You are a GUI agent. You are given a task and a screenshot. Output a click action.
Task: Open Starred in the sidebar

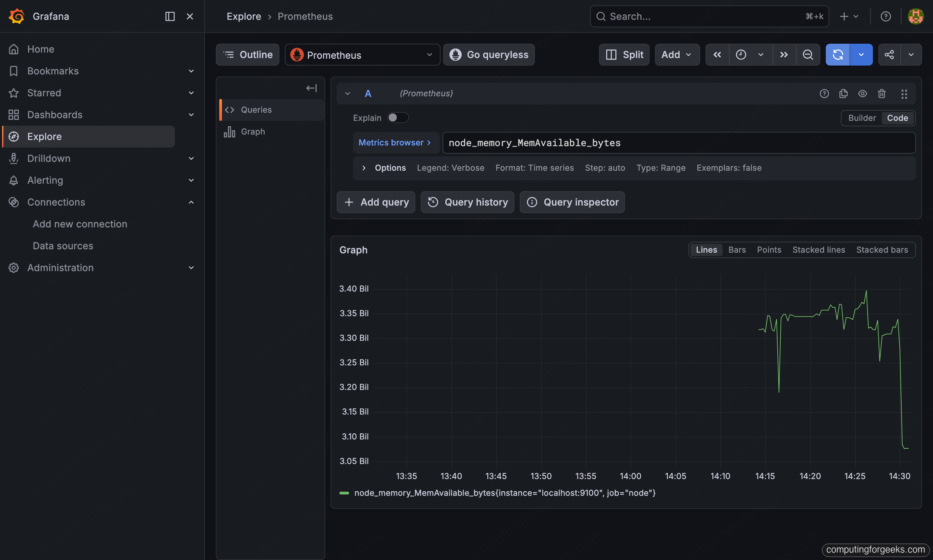tap(44, 93)
